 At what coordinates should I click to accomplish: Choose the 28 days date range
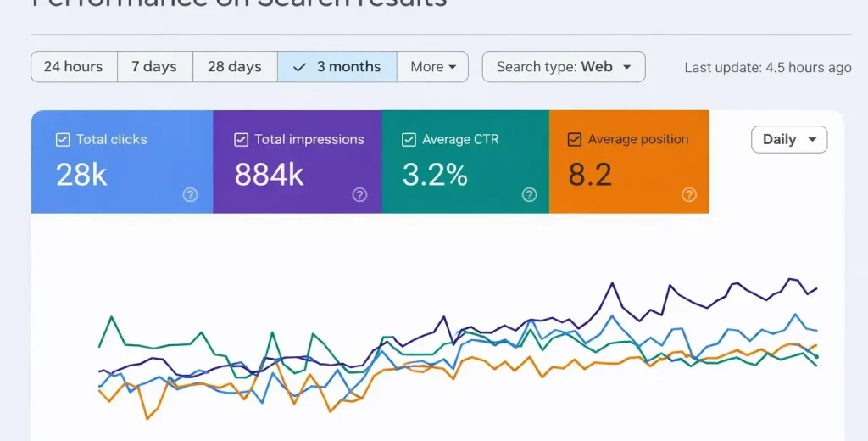click(x=235, y=67)
